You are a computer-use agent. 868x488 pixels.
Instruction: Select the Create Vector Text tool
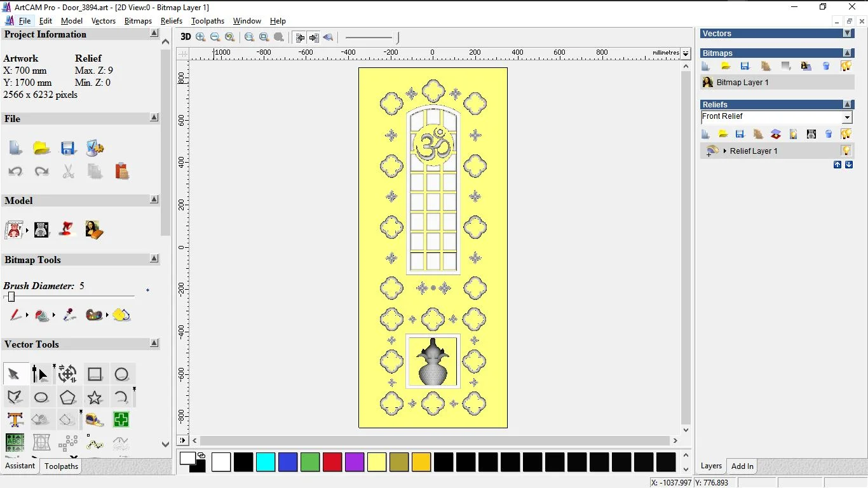[15, 420]
